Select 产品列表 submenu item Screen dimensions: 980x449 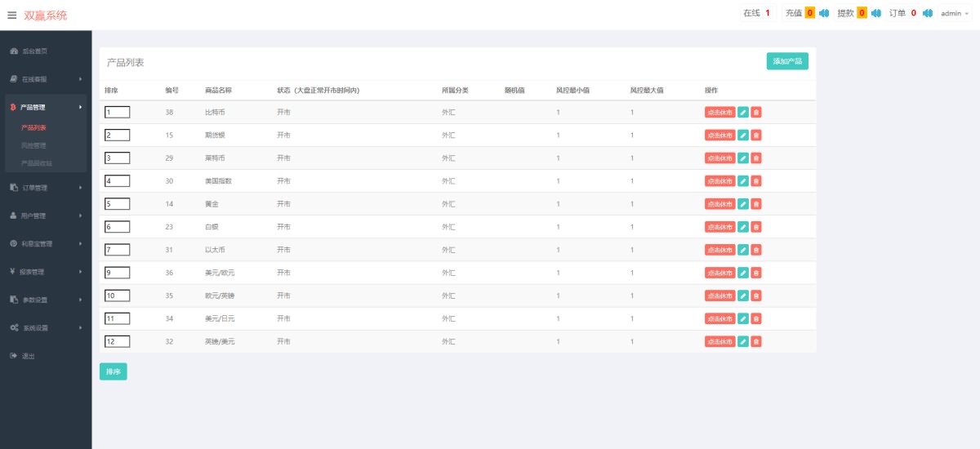(33, 127)
